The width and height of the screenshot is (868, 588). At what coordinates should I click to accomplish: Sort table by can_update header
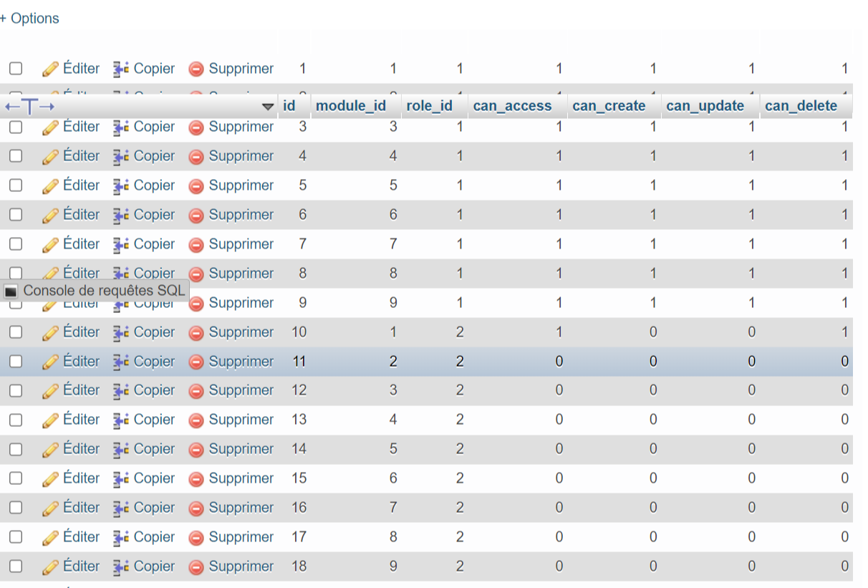click(705, 106)
